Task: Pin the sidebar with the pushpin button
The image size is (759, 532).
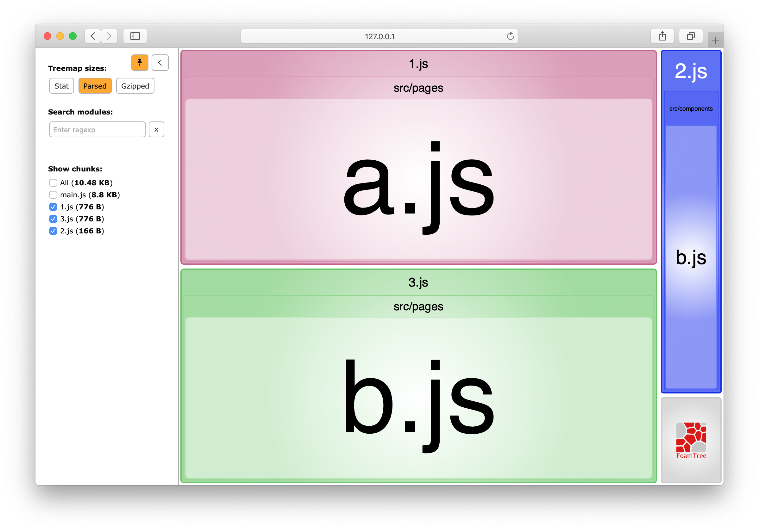Action: (x=140, y=62)
